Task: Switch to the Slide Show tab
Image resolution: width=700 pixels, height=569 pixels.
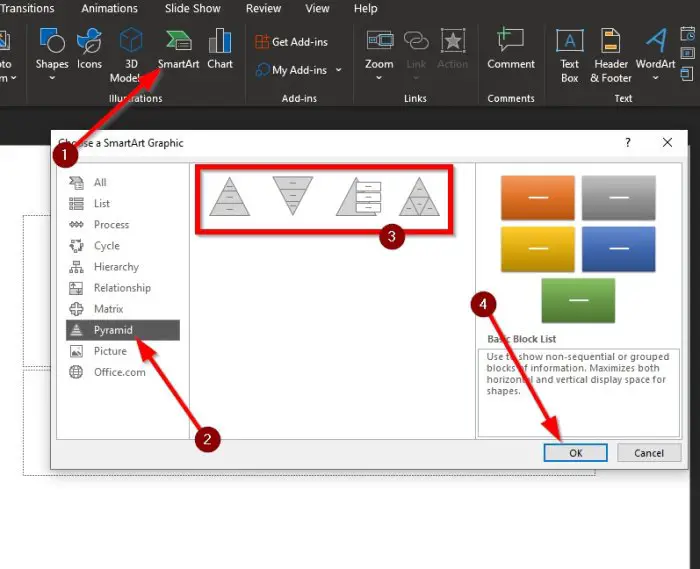Action: (192, 8)
